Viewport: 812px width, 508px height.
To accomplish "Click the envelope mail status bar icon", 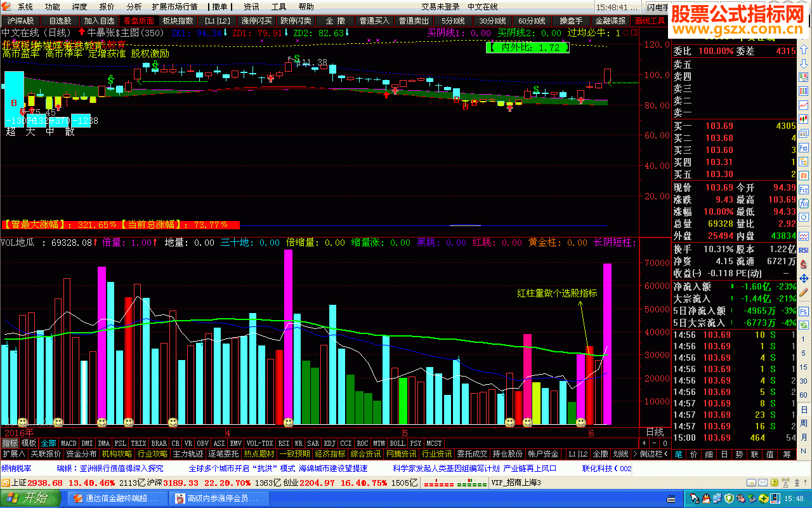I will [763, 483].
